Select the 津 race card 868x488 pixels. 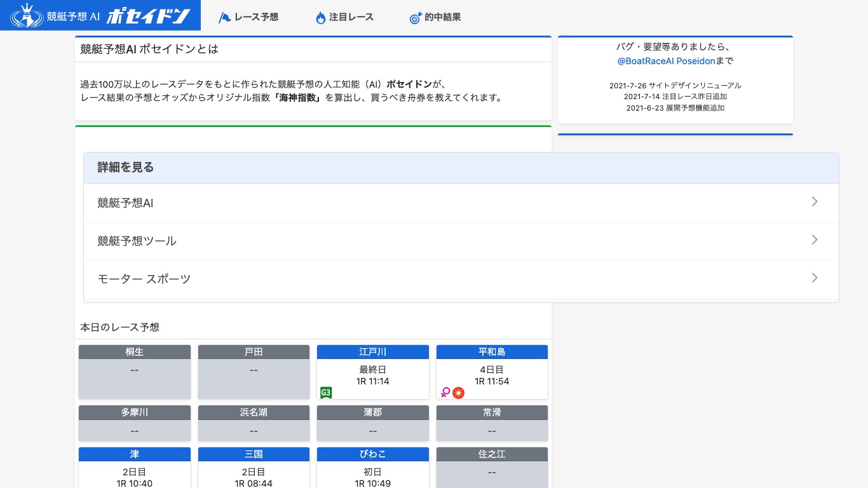(135, 468)
